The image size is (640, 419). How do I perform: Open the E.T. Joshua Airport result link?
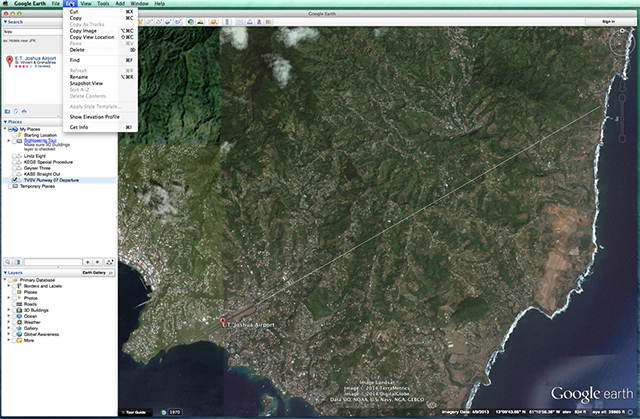(36, 58)
